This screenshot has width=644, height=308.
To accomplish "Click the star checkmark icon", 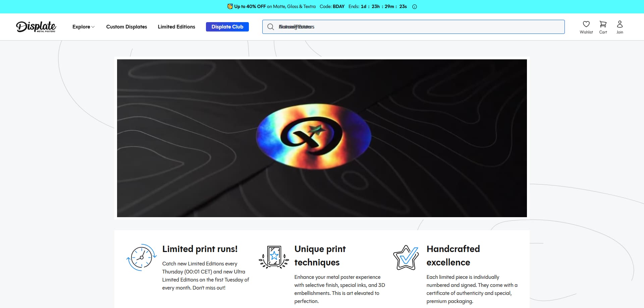I will coord(406,257).
